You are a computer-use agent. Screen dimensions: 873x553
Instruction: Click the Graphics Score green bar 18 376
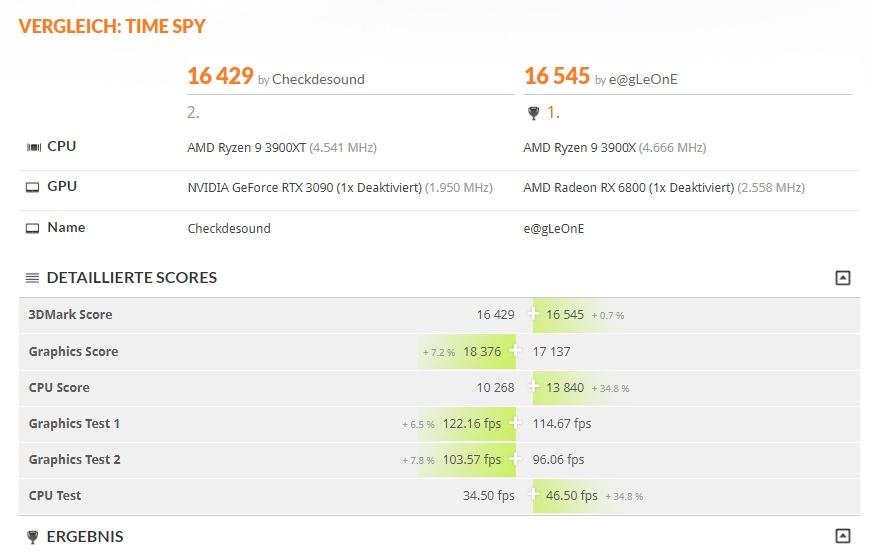click(x=468, y=351)
